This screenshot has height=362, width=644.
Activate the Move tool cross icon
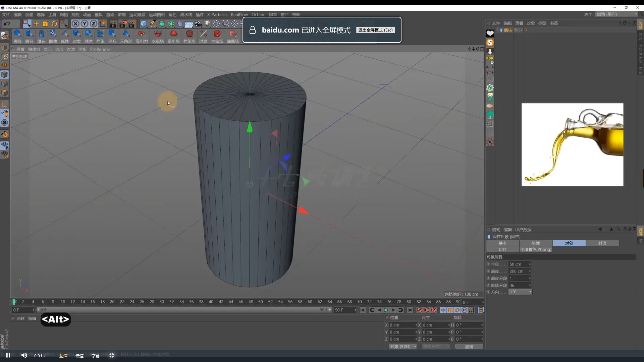36,24
